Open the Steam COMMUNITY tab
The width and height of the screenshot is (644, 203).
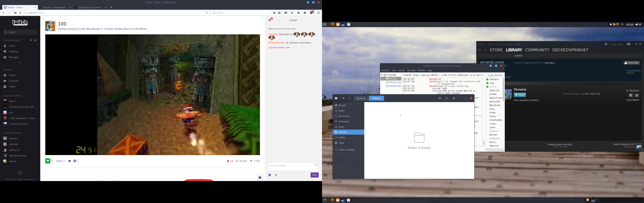coord(537,50)
